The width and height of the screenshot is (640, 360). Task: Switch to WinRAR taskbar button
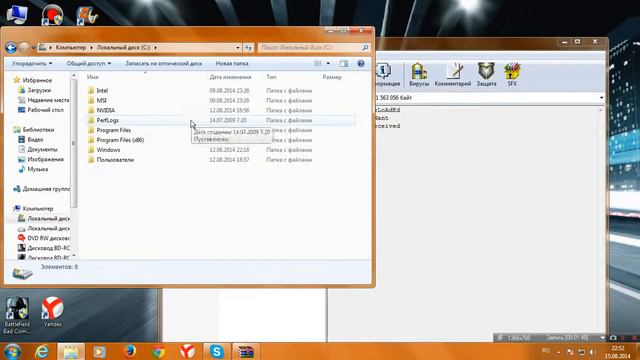point(246,351)
